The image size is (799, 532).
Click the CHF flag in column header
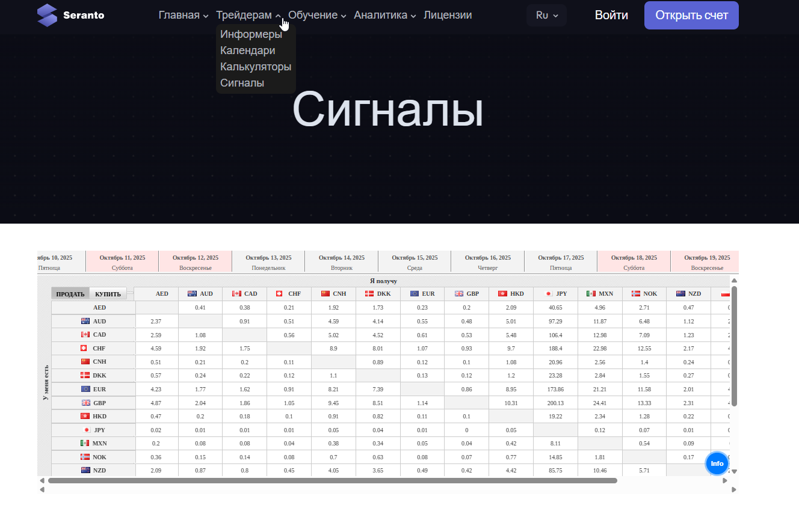(279, 294)
